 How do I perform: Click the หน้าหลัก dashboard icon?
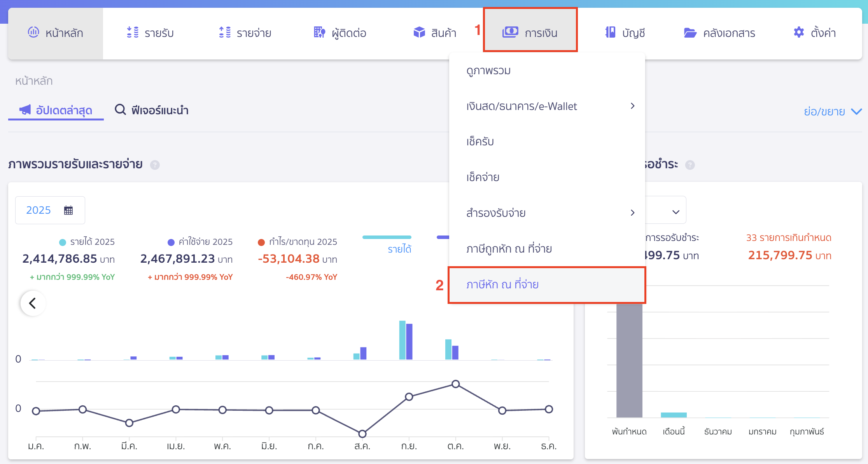point(33,32)
